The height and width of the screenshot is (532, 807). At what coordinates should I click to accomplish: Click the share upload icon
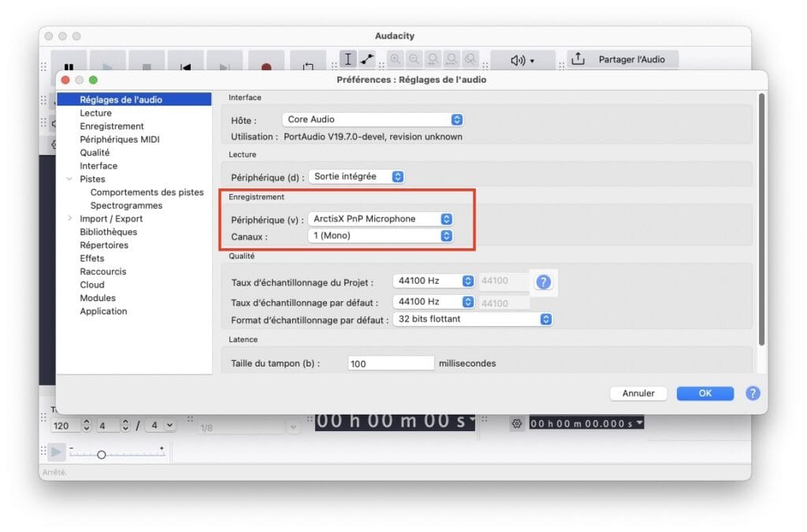(x=578, y=59)
